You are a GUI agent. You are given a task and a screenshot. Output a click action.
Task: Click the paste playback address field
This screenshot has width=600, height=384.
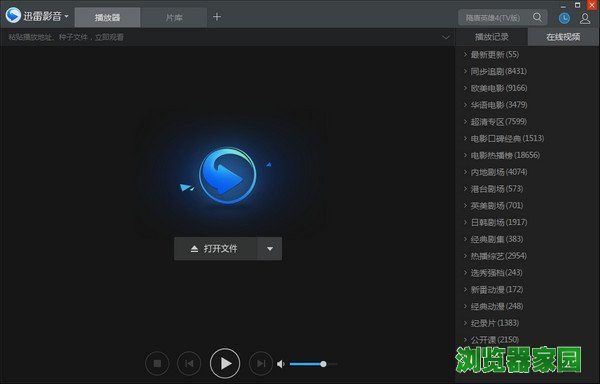tap(224, 37)
